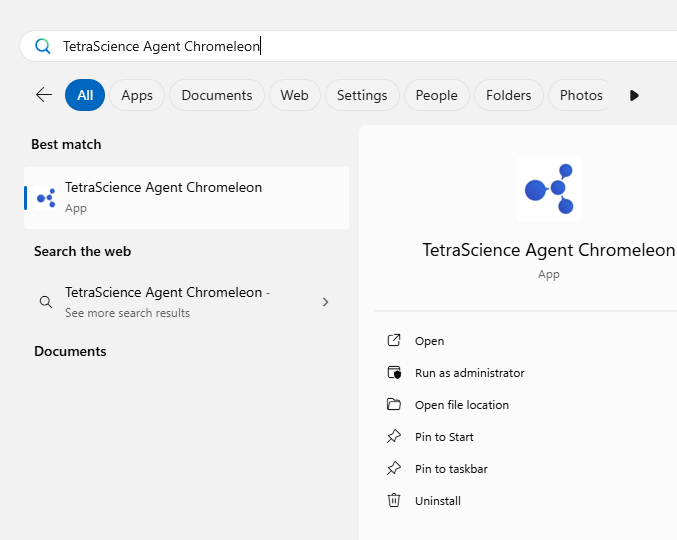
Task: Select the All filter tab
Action: [x=85, y=95]
